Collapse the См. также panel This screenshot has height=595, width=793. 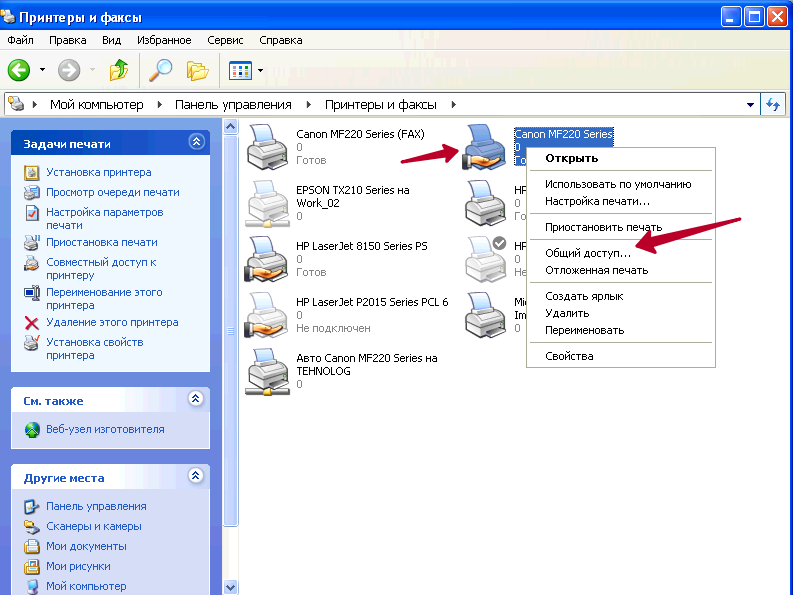(x=196, y=400)
